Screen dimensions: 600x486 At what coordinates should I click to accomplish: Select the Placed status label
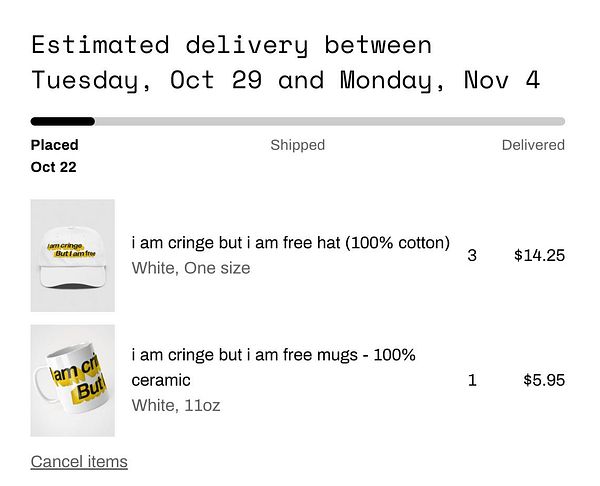[54, 145]
